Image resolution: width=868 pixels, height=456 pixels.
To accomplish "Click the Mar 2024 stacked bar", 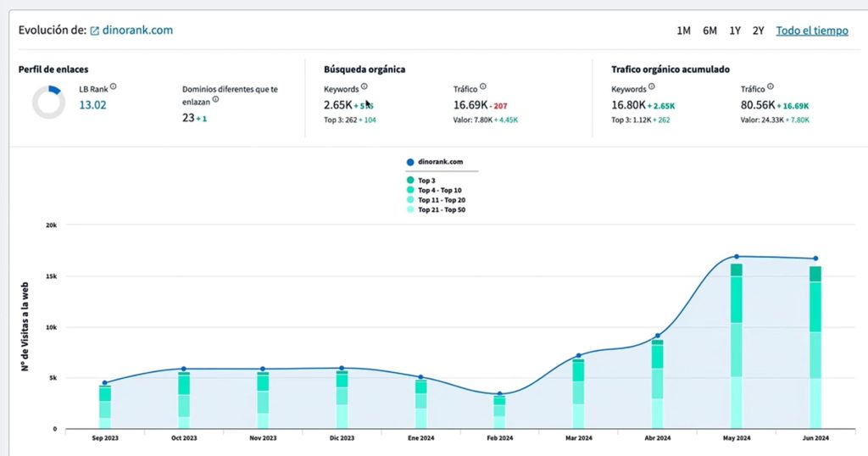I will click(578, 393).
